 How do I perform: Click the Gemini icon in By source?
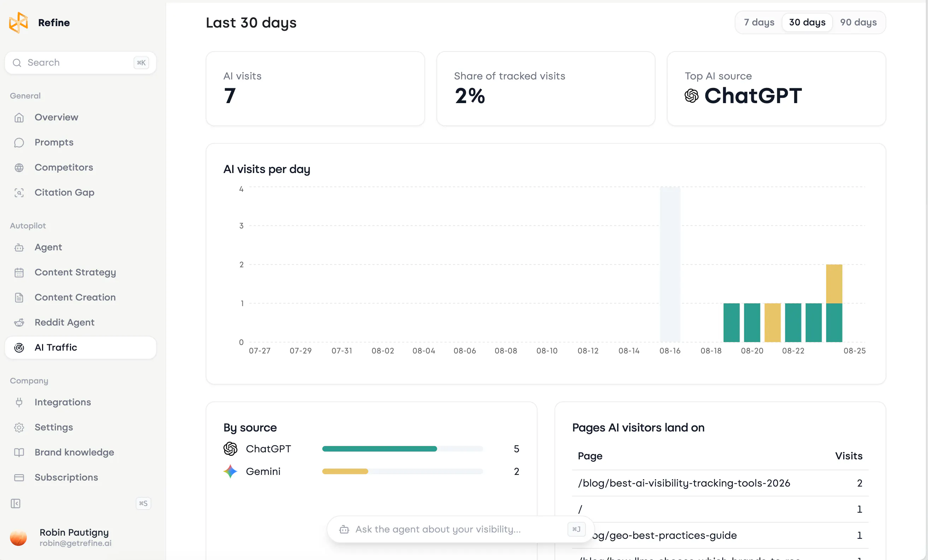click(x=230, y=471)
